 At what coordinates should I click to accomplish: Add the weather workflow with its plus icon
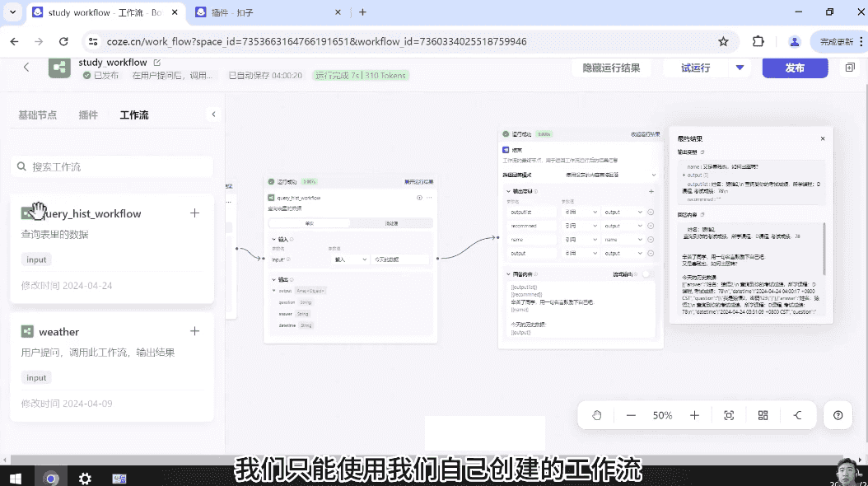click(x=195, y=331)
